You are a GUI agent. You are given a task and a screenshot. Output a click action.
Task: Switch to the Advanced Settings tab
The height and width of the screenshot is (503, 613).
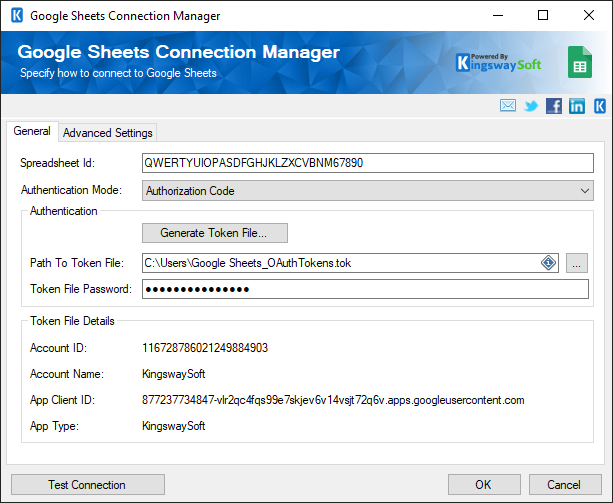pyautogui.click(x=108, y=133)
